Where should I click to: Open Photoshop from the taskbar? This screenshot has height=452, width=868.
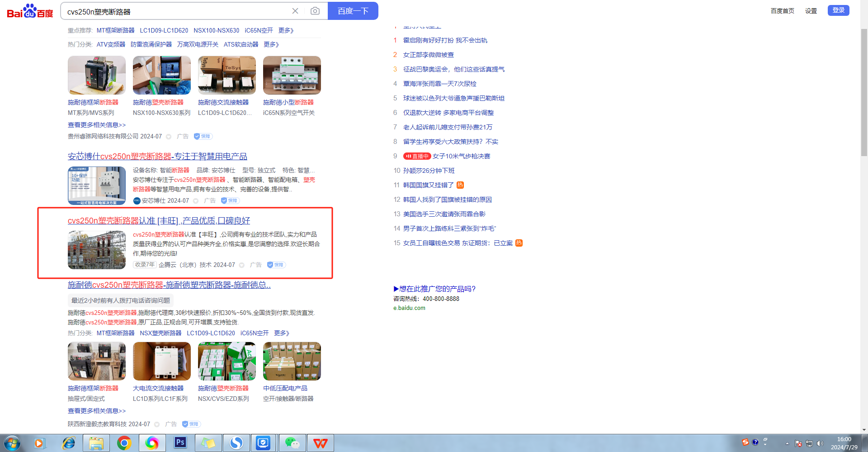(180, 443)
